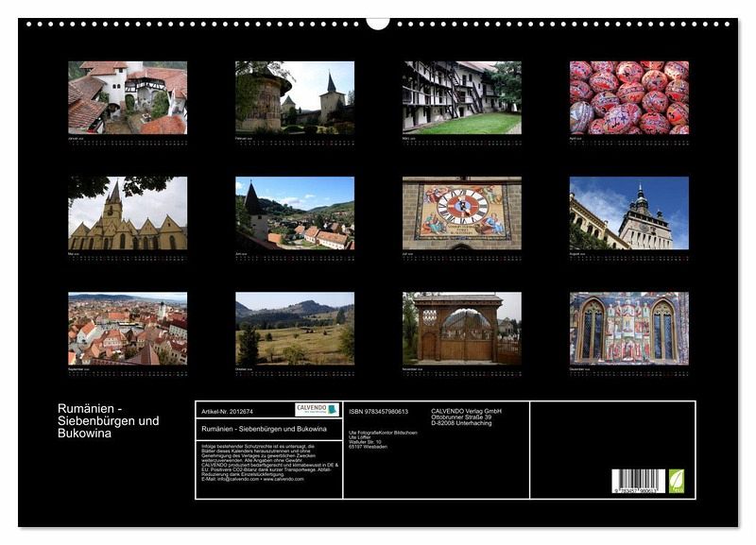Viewport: 756px width, 545px height.
Task: Click the CALVENDO logo
Action: click(x=317, y=410)
